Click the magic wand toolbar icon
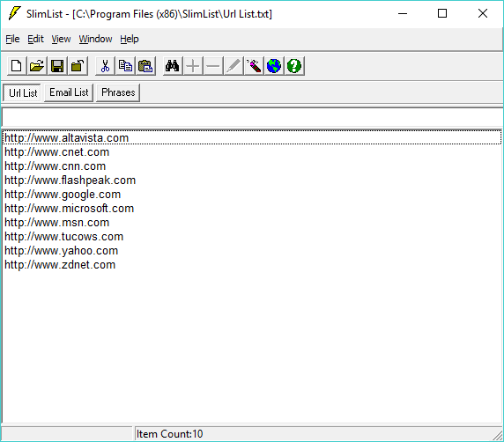This screenshot has height=442, width=504. pos(254,66)
